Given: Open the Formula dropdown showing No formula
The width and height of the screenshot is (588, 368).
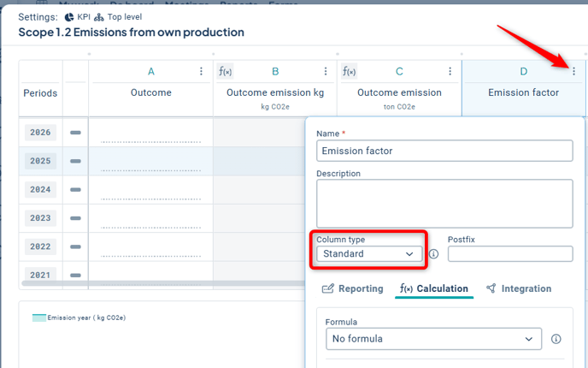Looking at the screenshot, I should pyautogui.click(x=433, y=339).
